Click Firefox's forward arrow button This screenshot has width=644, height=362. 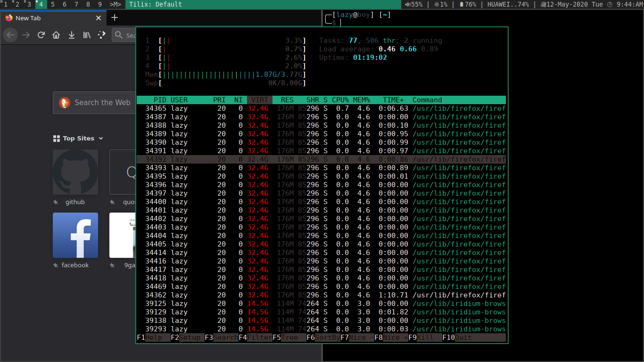26,35
